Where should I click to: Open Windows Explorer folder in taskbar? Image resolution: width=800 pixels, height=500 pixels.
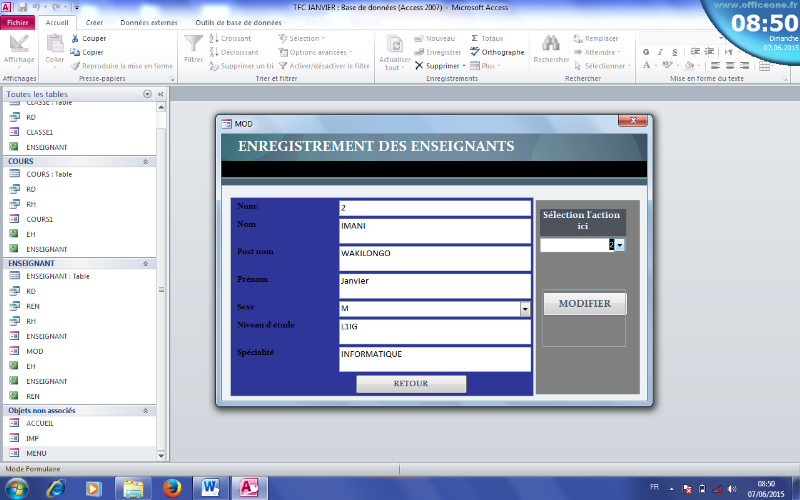coord(133,488)
